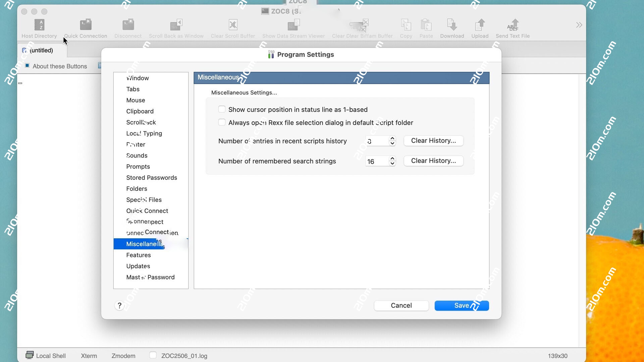This screenshot has width=644, height=362.
Task: Click the Quick Connection toolbar icon
Action: [x=86, y=25]
